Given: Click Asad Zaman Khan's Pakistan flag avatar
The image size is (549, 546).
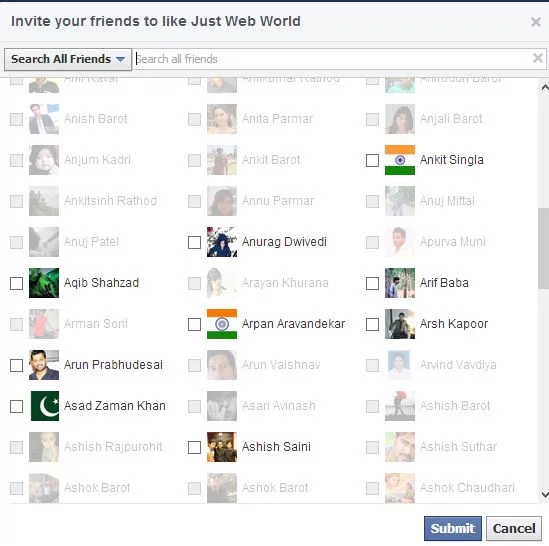Looking at the screenshot, I should tap(44, 406).
